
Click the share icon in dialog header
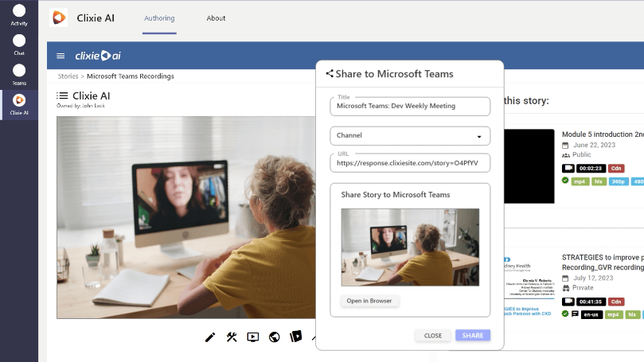point(330,73)
